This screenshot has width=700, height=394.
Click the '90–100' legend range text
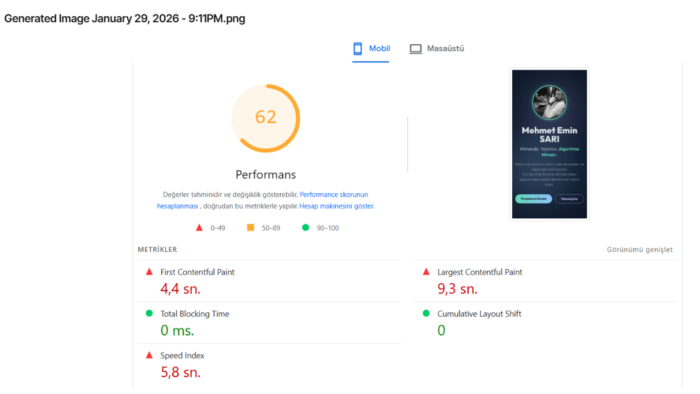tap(328, 228)
